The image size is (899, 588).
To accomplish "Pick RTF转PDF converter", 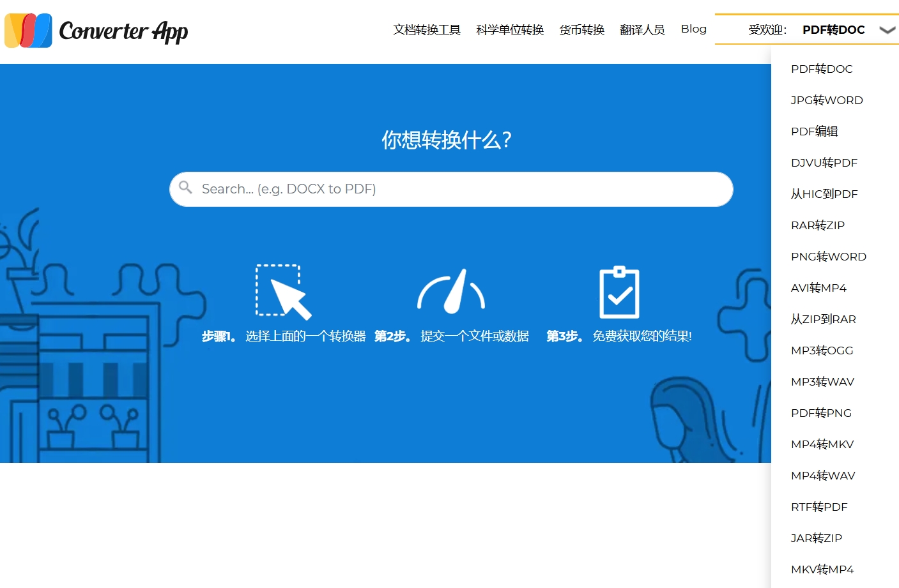I will pos(819,507).
